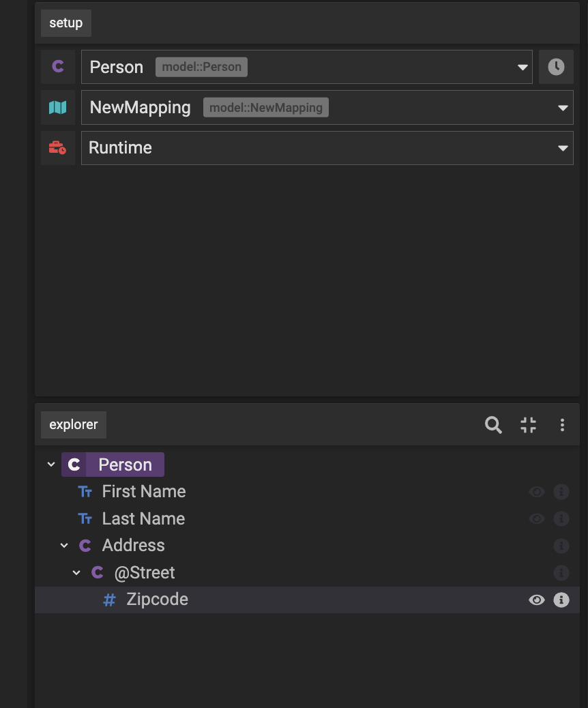Open the NewMapping dropdown
588x708 pixels.
point(563,108)
